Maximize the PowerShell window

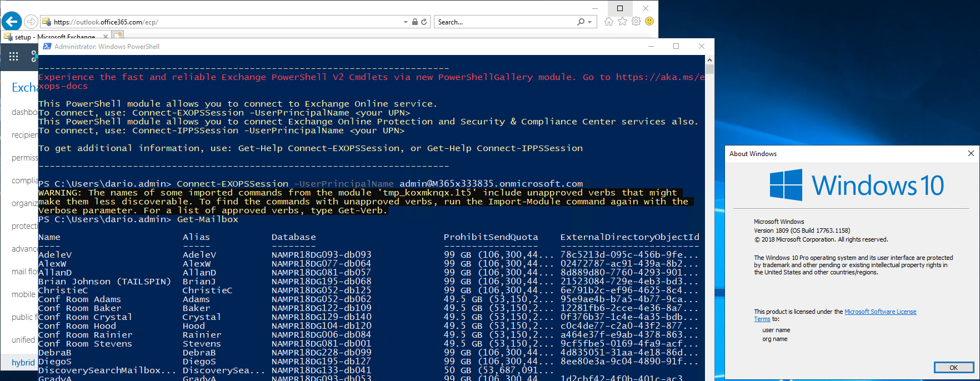click(676, 46)
